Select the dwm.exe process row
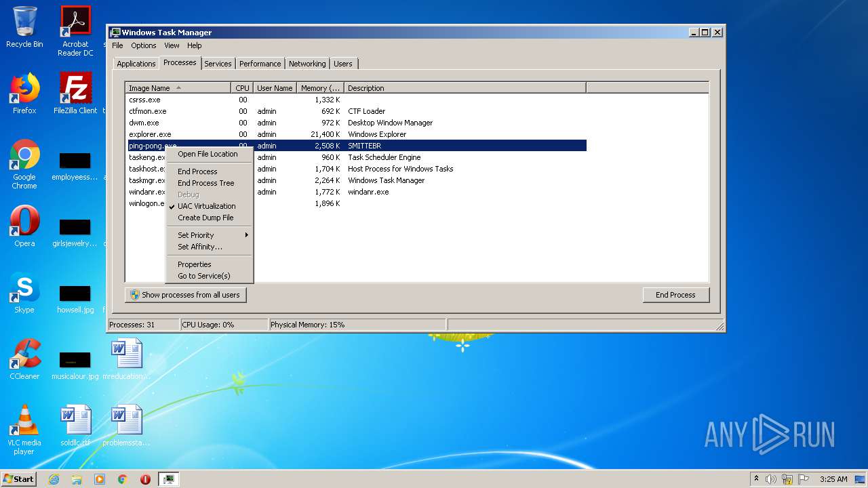This screenshot has height=488, width=868. tap(357, 123)
